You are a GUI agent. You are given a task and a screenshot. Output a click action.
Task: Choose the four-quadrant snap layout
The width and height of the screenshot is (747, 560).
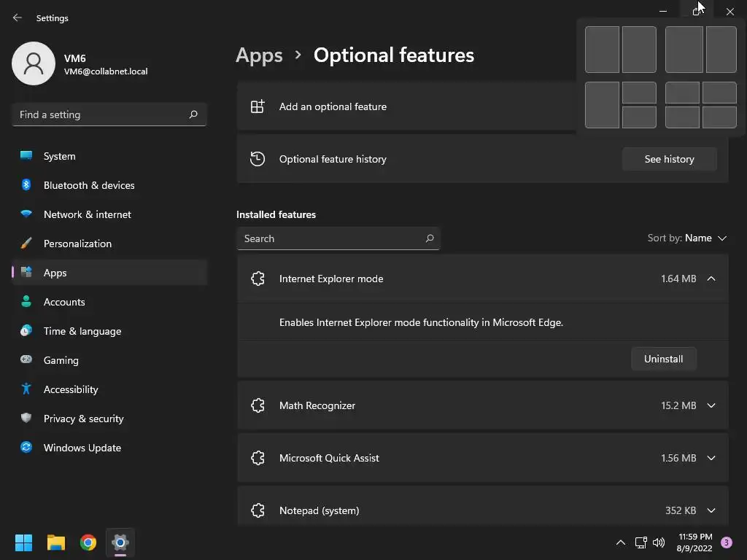(700, 104)
